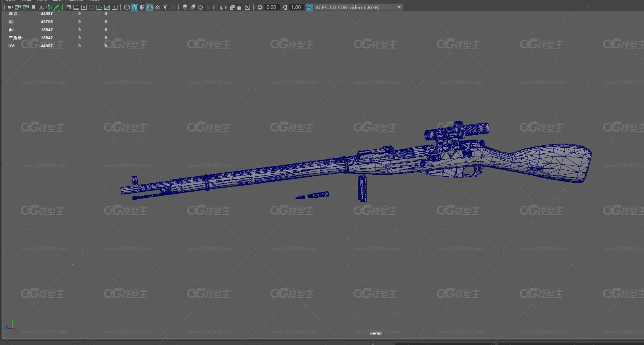The width and height of the screenshot is (644, 345).
Task: Toggle Wireframe on Shaded icon
Action: [150, 7]
